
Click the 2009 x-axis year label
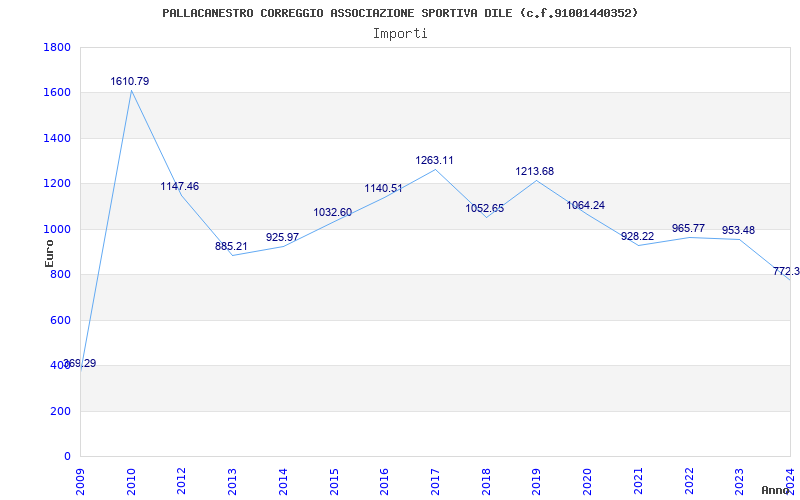click(80, 482)
